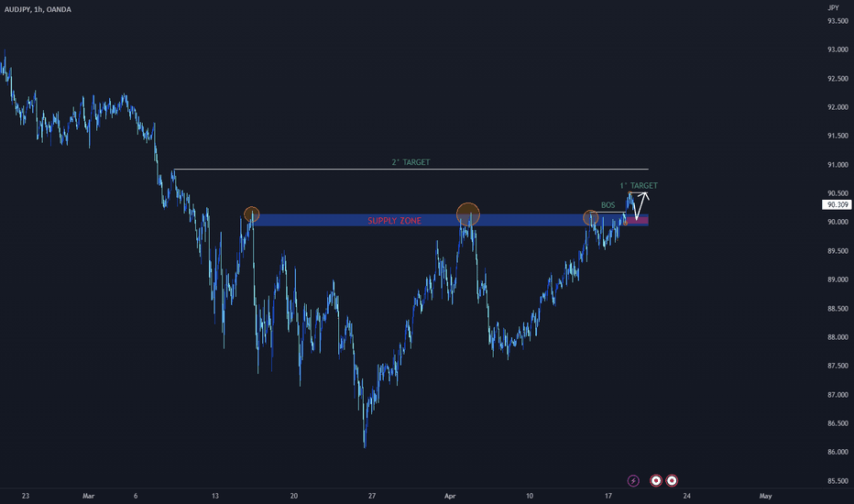Click the 91.000 price scale label
854x504 pixels.
pyautogui.click(x=838, y=165)
